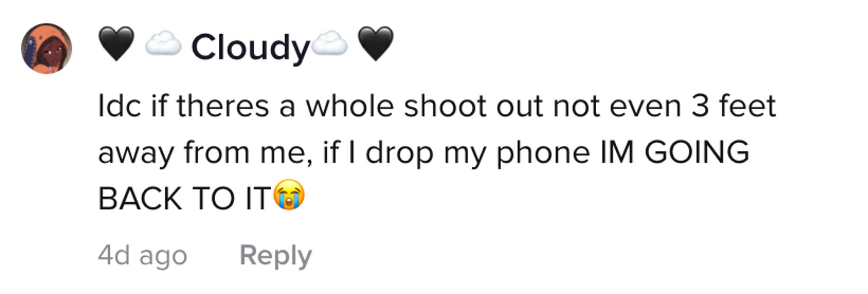Screen dimensions: 868x294
Task: Click the black heart after Cloudy
Action: [375, 44]
